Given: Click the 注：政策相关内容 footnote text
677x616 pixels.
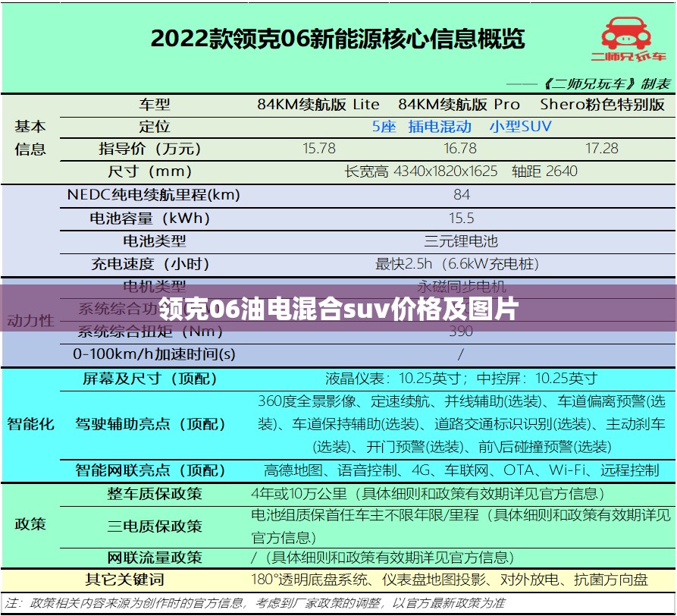Looking at the screenshot, I should [255, 603].
